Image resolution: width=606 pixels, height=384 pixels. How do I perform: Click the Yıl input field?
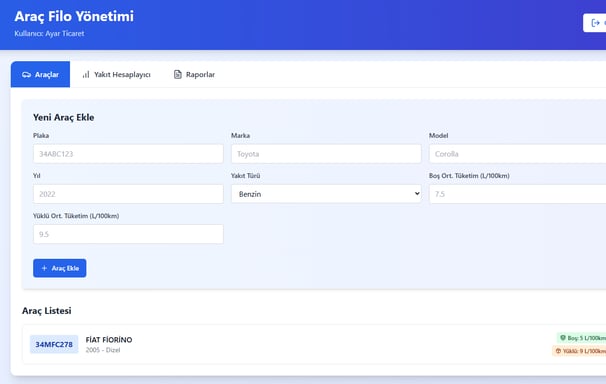pos(128,194)
